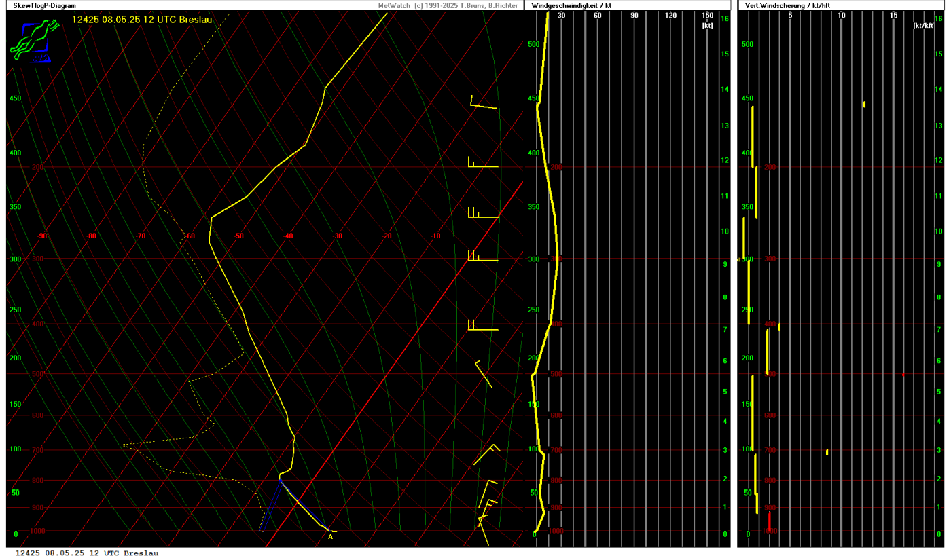Click the bottom status line '12425 08.05.25 12 UTC Breslau'
951x560 pixels.
coord(87,553)
